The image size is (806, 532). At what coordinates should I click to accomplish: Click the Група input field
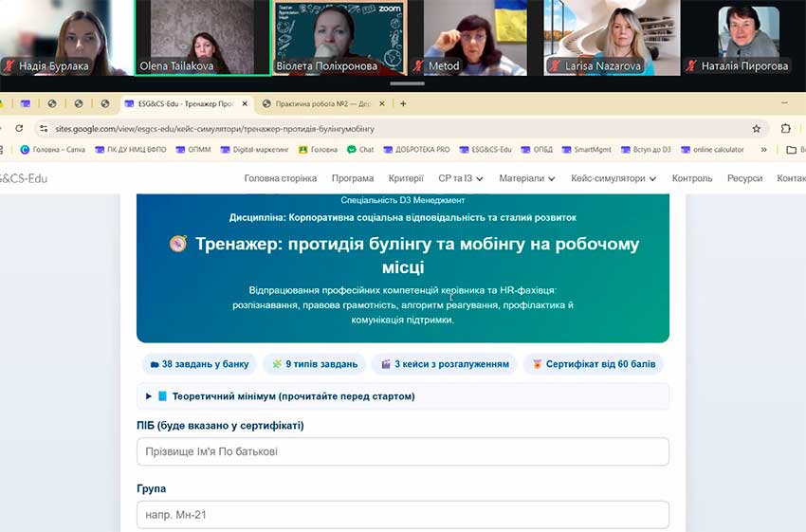403,515
